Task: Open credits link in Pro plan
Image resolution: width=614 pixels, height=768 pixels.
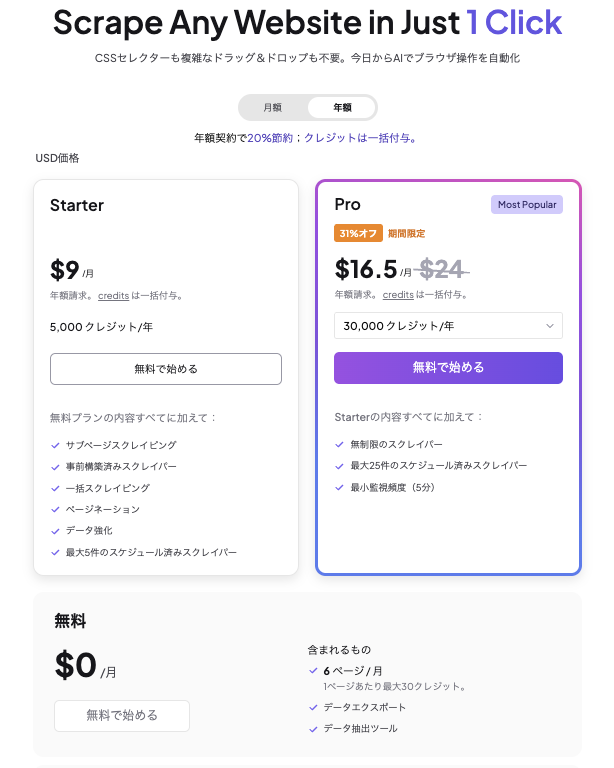Action: [x=398, y=295]
